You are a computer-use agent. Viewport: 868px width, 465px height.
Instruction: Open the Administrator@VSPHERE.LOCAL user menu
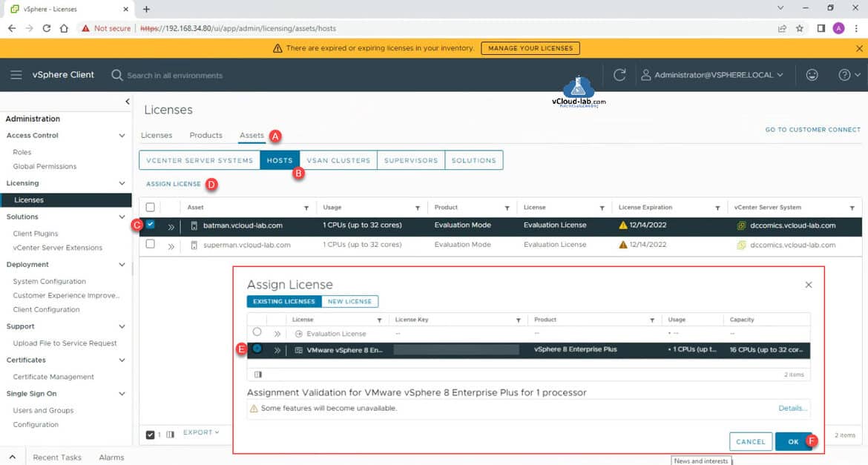[712, 75]
